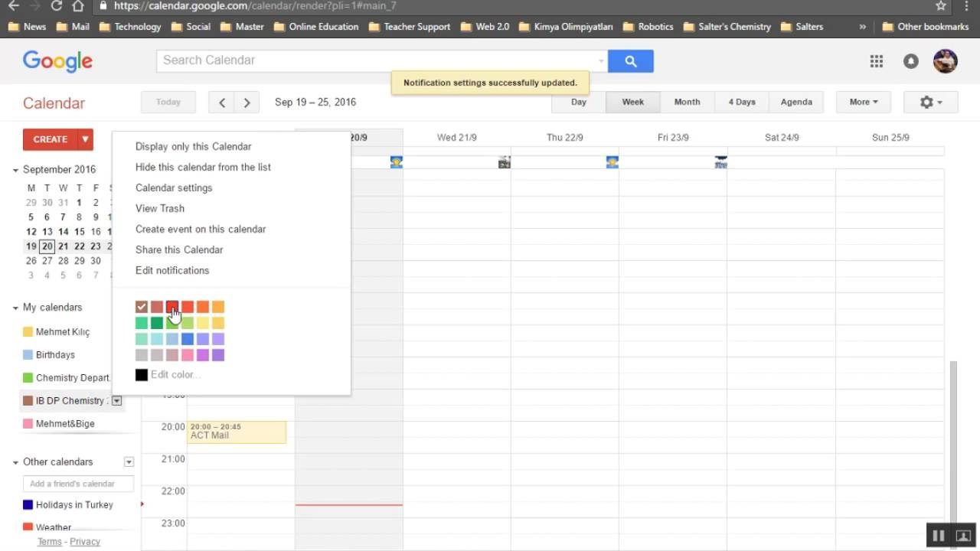Open the Robotics bookmark folder
Image resolution: width=980 pixels, height=551 pixels.
[x=648, y=27]
